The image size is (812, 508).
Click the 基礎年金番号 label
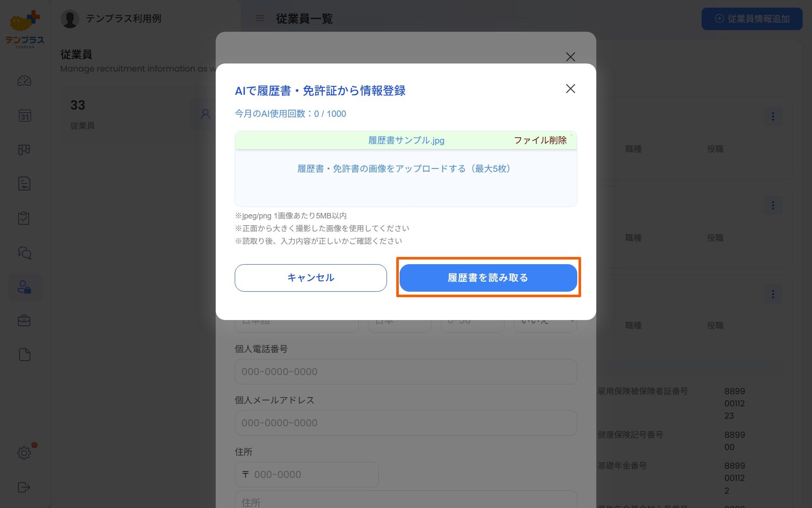tap(622, 466)
